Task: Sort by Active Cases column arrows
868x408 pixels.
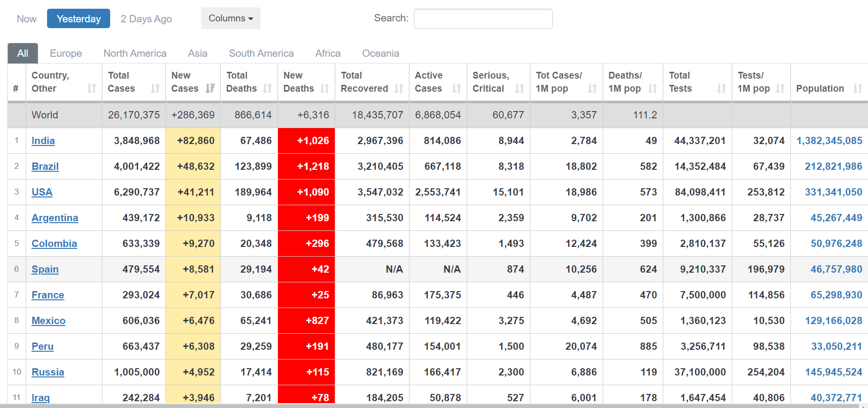Action: tap(457, 88)
